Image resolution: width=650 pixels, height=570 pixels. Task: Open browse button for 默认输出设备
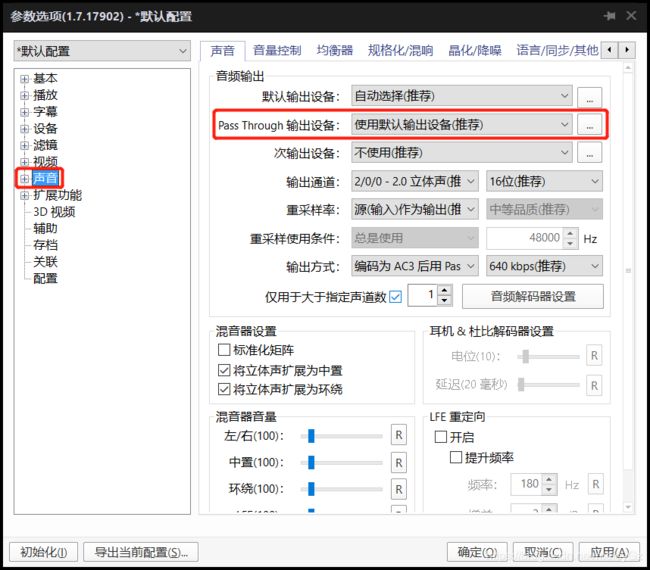(x=589, y=97)
